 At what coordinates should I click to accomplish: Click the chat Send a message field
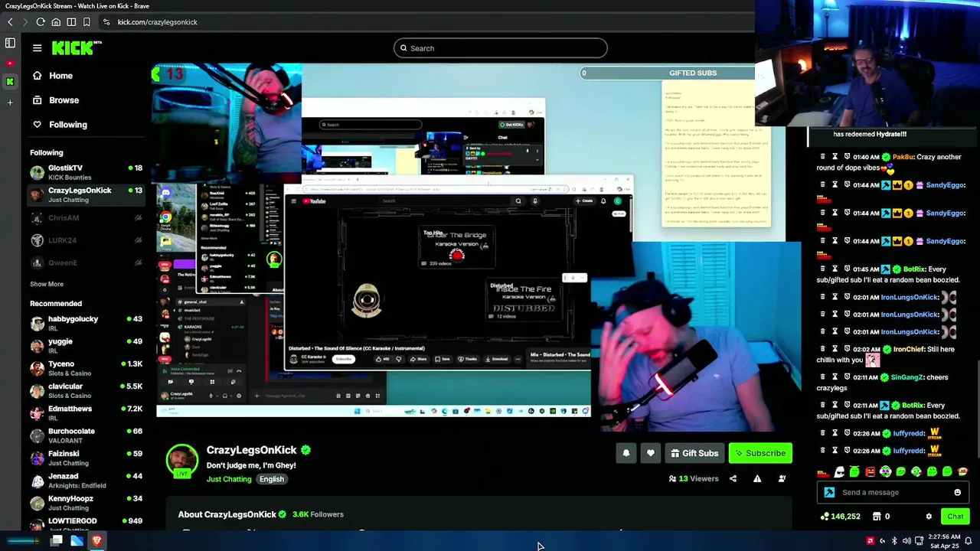[x=893, y=493]
